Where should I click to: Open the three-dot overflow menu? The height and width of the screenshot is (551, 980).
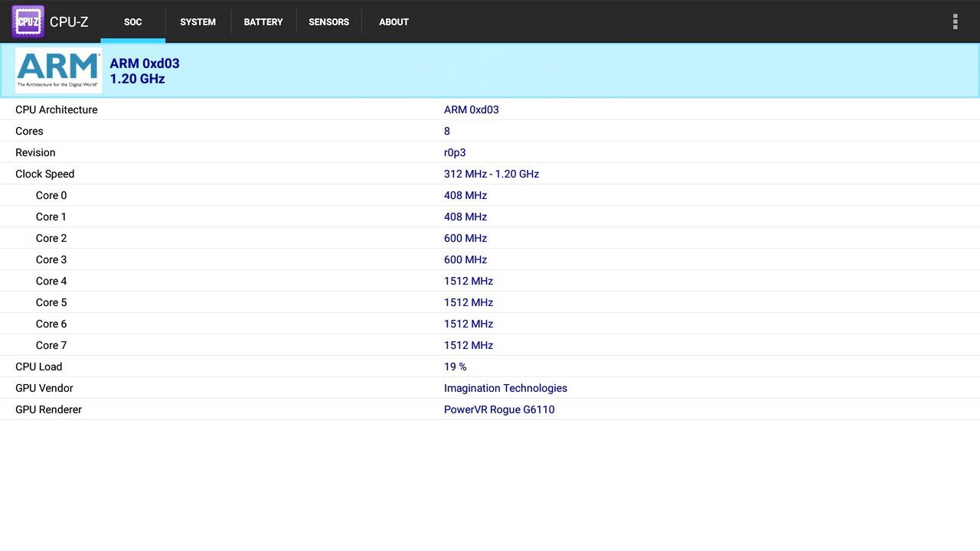coord(955,21)
